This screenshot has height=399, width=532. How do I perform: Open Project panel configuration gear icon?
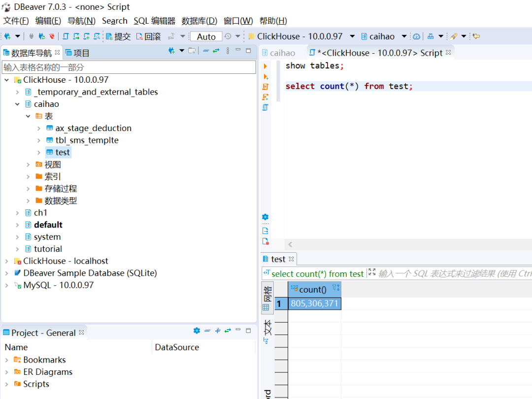click(197, 331)
